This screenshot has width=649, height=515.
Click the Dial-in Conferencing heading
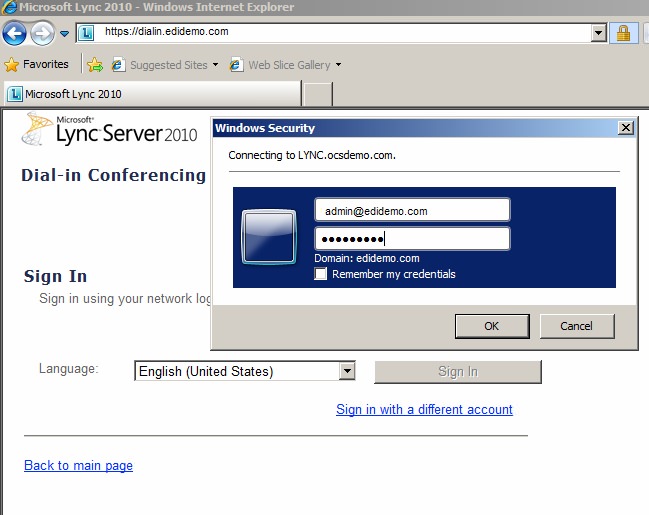pyautogui.click(x=113, y=175)
